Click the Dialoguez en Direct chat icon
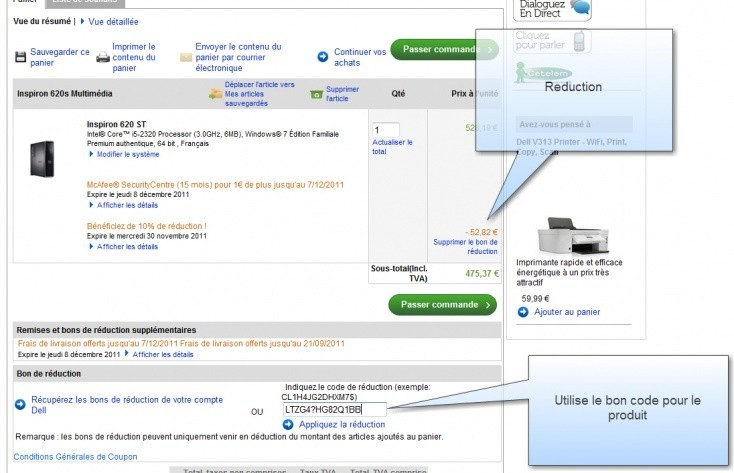The image size is (734, 473). point(579,10)
